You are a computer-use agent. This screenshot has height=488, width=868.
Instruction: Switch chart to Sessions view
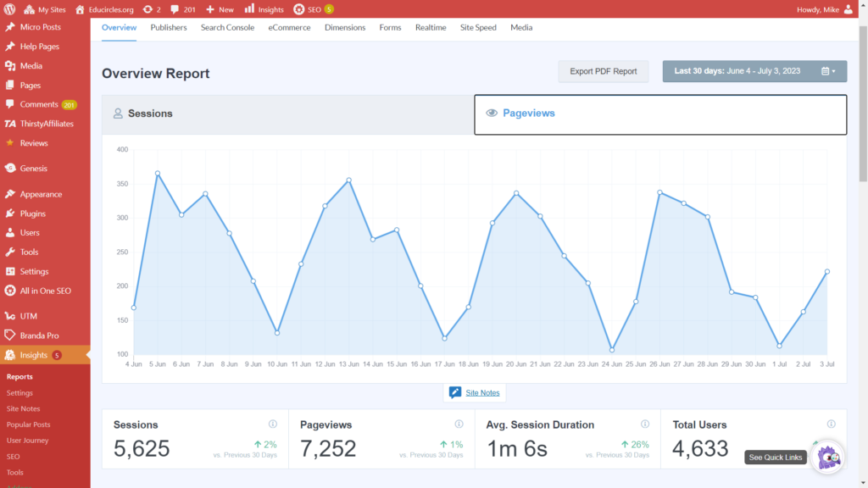287,114
